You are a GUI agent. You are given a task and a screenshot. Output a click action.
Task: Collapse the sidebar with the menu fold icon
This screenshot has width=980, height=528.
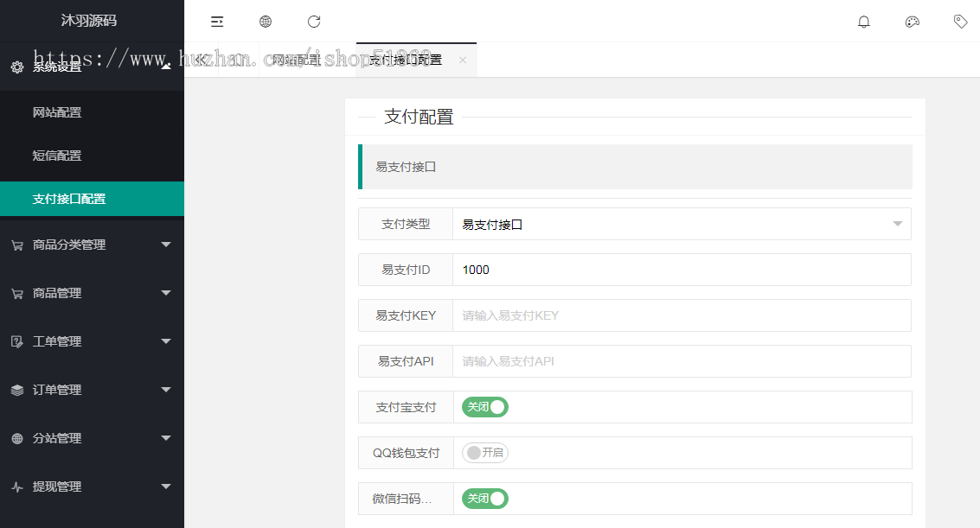(x=217, y=22)
